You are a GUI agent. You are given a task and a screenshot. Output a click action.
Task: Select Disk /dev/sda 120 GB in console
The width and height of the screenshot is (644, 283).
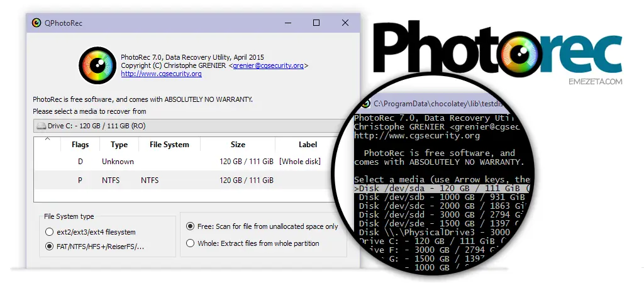tap(442, 189)
